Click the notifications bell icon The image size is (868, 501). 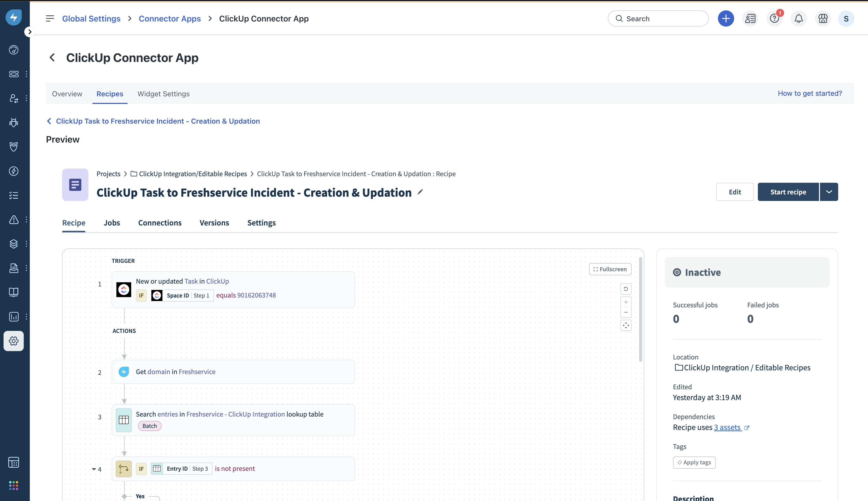[799, 19]
